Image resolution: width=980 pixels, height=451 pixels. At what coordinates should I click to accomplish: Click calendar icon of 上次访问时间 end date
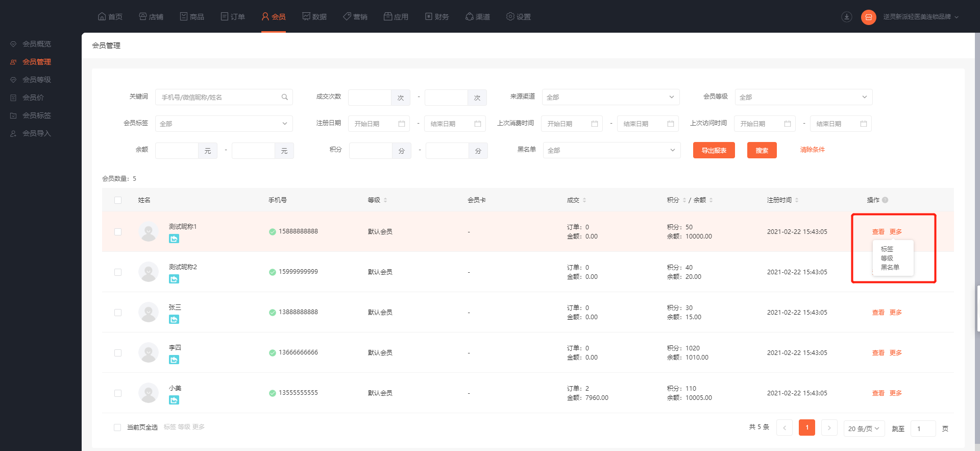(x=864, y=124)
